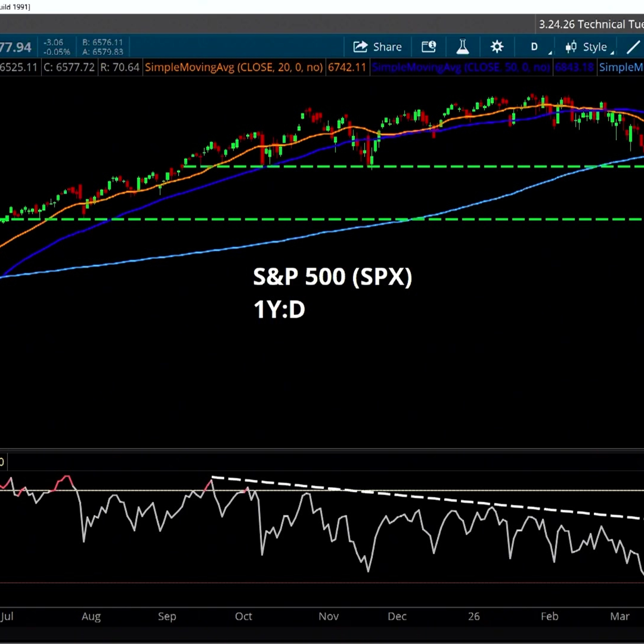The width and height of the screenshot is (644, 644).
Task: Click the Oct label on time axis
Action: point(243,616)
